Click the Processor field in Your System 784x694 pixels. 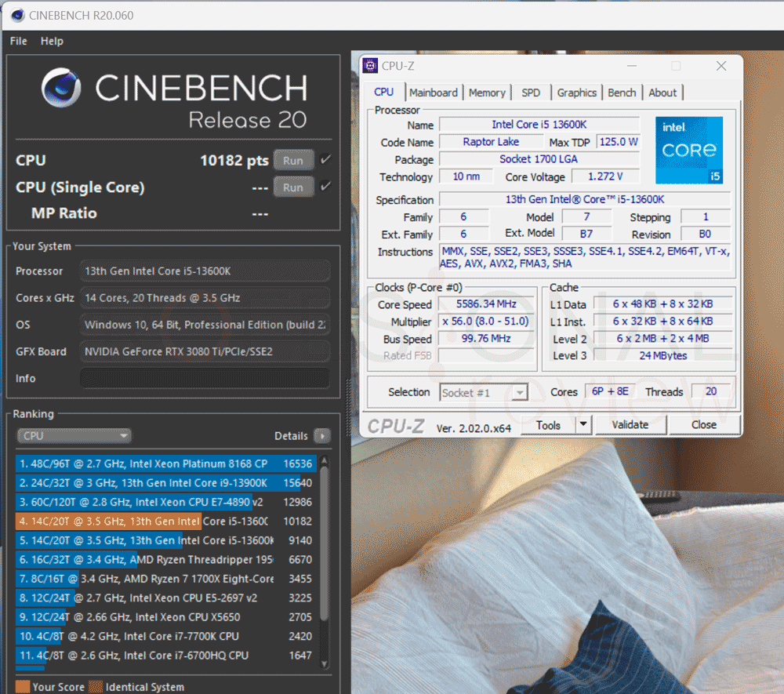pyautogui.click(x=205, y=271)
